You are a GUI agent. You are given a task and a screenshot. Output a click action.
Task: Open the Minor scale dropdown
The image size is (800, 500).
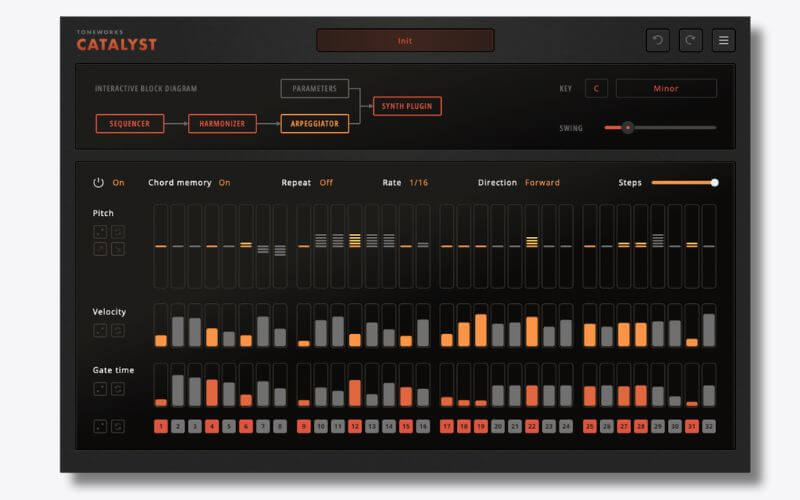click(666, 88)
